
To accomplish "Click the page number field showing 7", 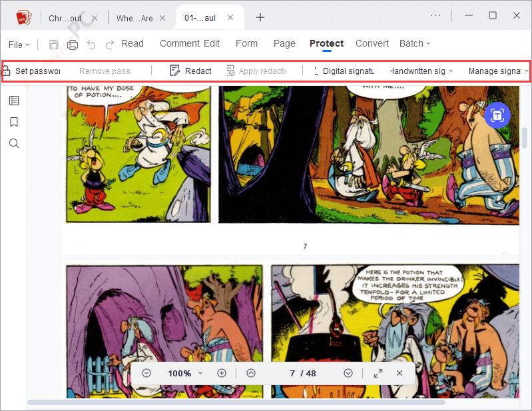I will point(292,373).
